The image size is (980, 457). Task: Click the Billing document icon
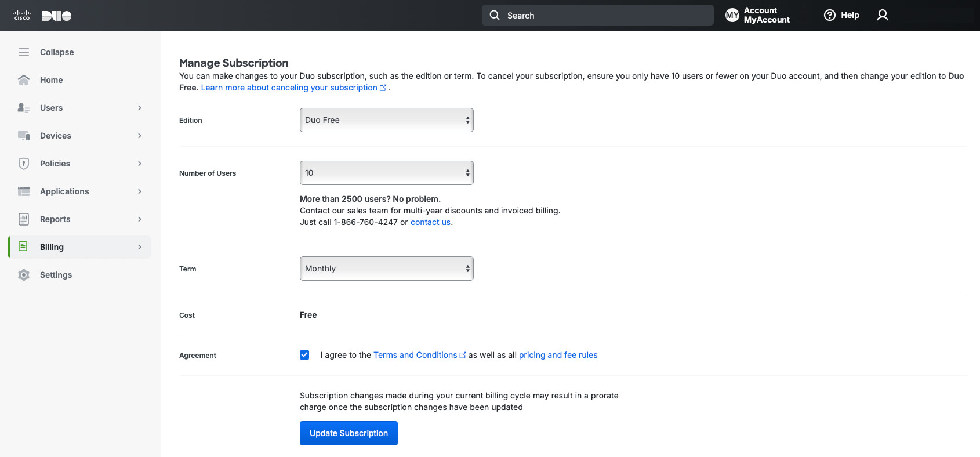point(23,246)
